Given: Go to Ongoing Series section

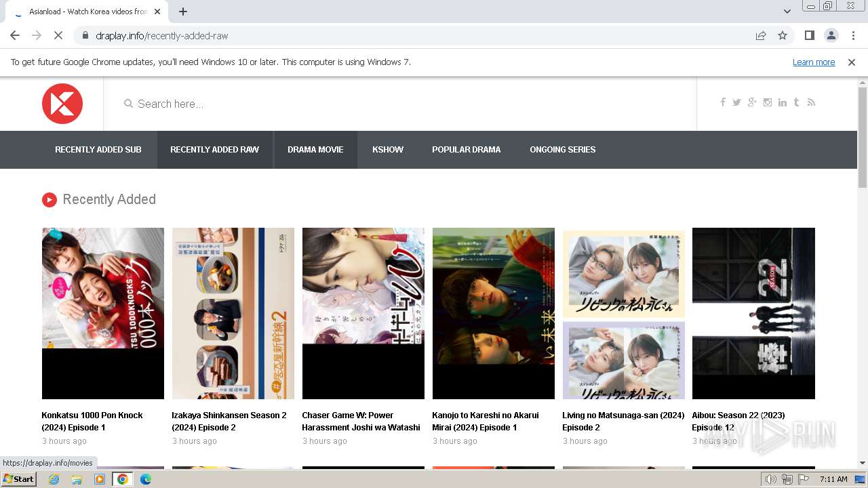Looking at the screenshot, I should (x=563, y=150).
